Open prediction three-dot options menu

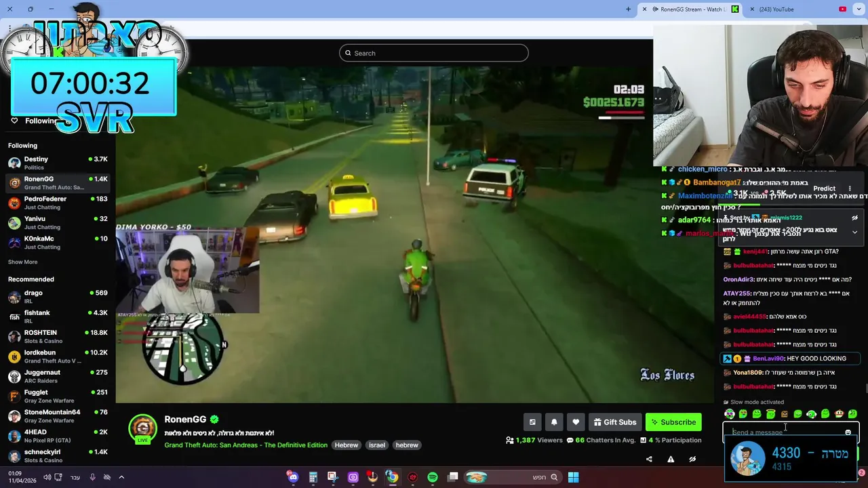[850, 188]
